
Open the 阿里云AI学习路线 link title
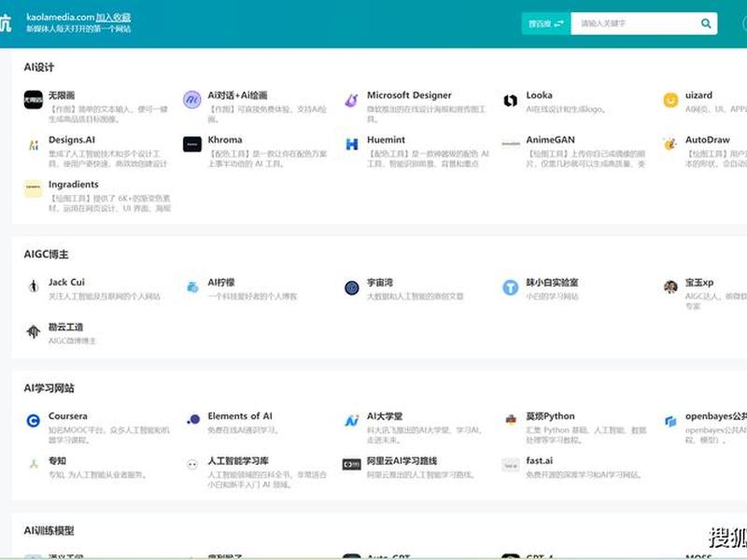pos(402,460)
